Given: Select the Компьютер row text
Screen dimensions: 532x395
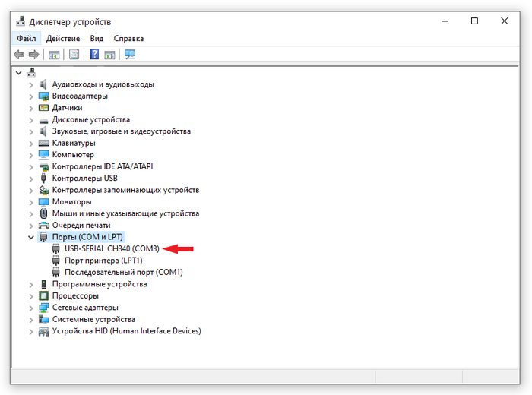Looking at the screenshot, I should pos(73,155).
